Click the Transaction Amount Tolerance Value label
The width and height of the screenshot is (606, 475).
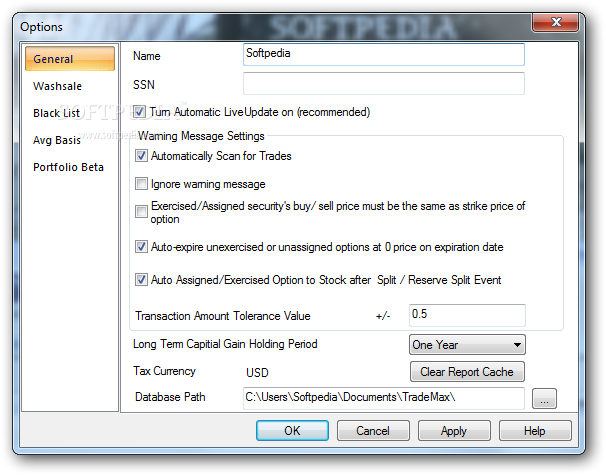click(x=223, y=316)
